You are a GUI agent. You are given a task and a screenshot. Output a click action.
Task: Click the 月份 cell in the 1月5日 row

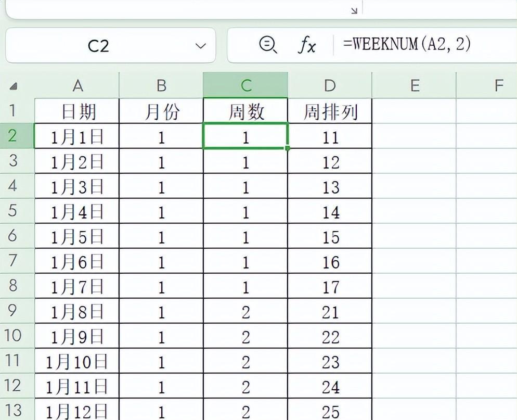pyautogui.click(x=161, y=236)
